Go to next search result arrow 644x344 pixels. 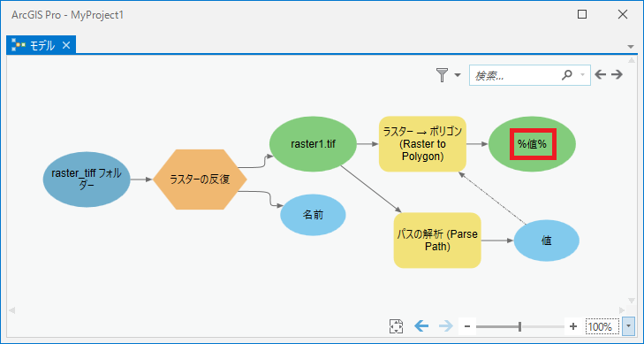point(617,74)
